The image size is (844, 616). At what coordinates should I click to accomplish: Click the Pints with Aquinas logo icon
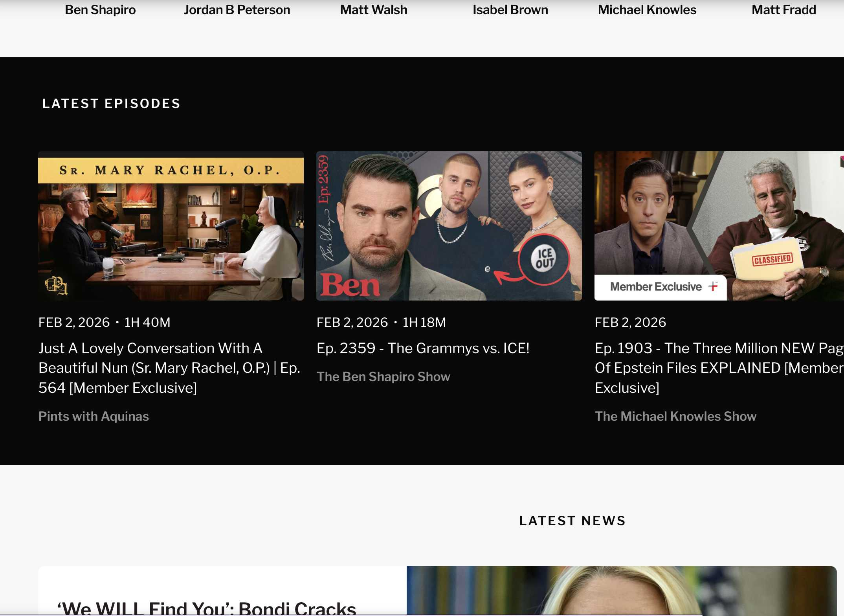(56, 285)
